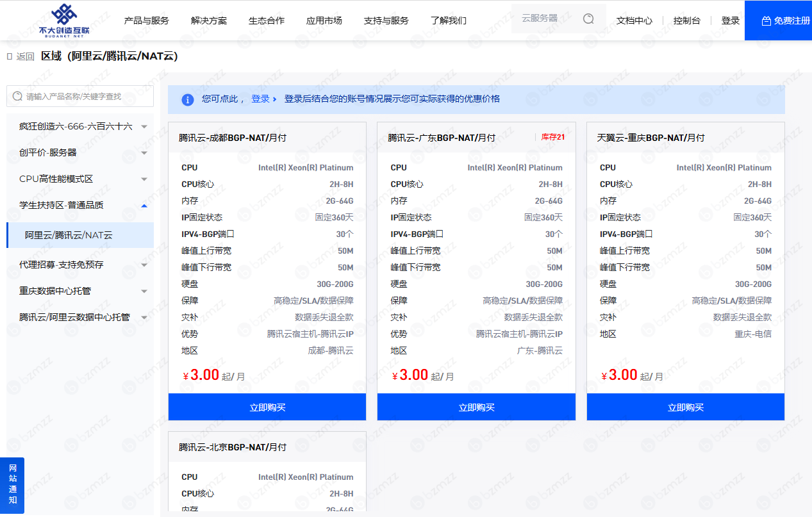Open the 应用市场 menu

coord(324,21)
